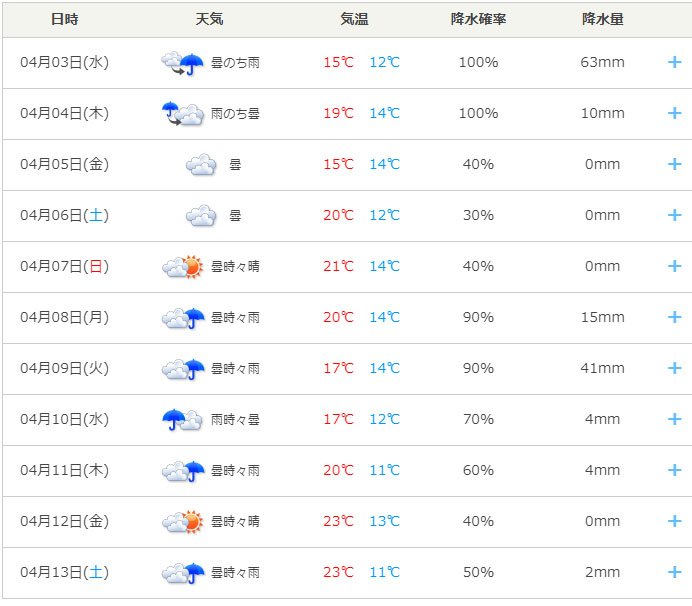Click the 曇時々晴 sun-cloud icon on 04月07日
The width and height of the screenshot is (692, 606).
click(183, 267)
